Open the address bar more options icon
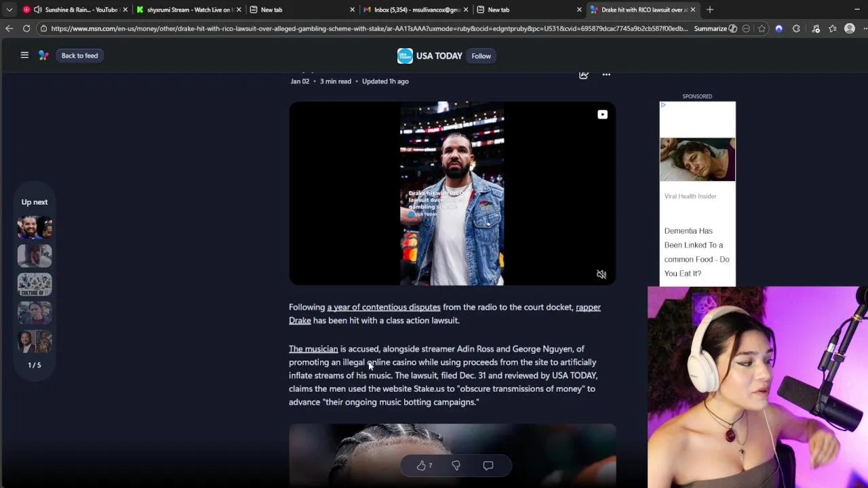 747,28
